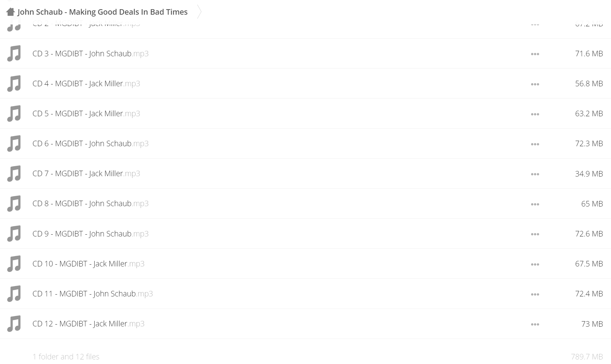The height and width of the screenshot is (364, 611).
Task: Click music note icon for CD 12
Action: (14, 324)
